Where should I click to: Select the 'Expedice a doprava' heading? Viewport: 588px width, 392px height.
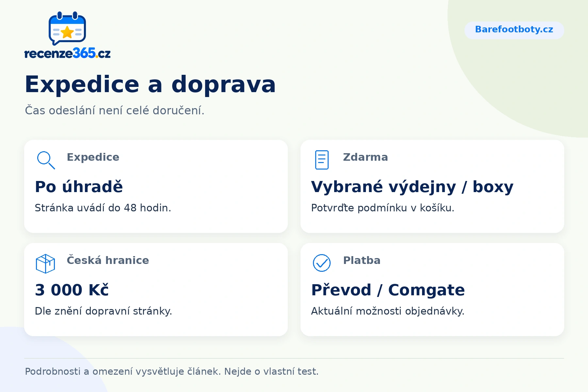(150, 85)
